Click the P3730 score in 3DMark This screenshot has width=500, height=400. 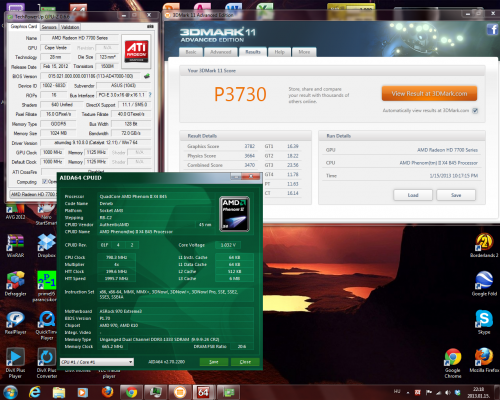tap(240, 94)
